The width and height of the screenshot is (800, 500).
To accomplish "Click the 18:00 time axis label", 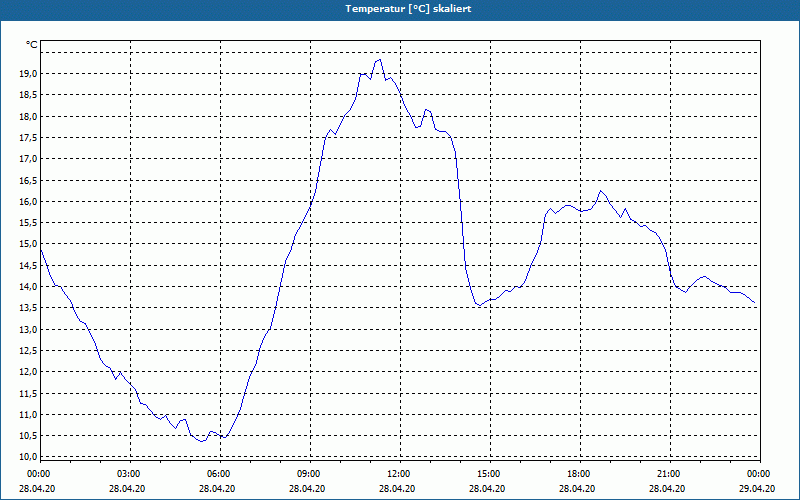I will pos(580,474).
